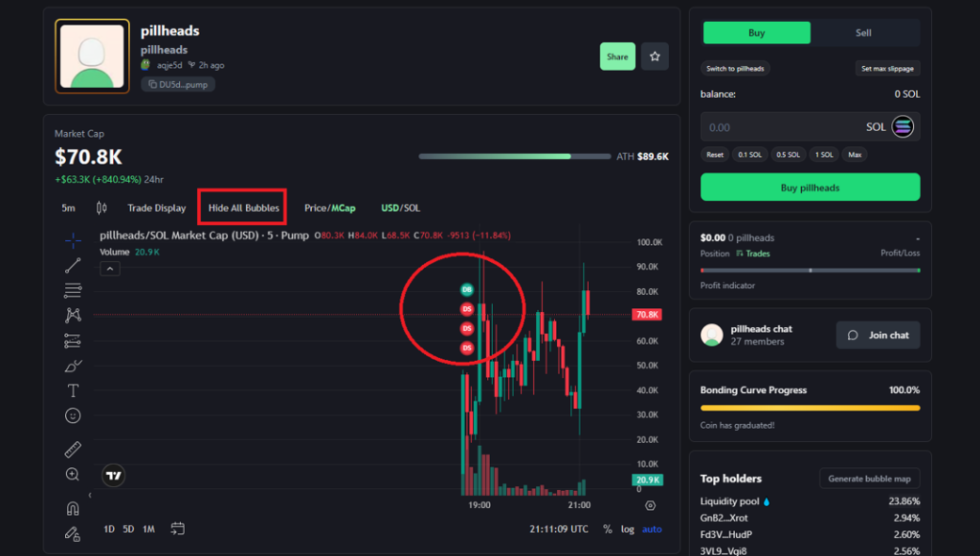Open the pillheads chat avatar

tap(712, 335)
